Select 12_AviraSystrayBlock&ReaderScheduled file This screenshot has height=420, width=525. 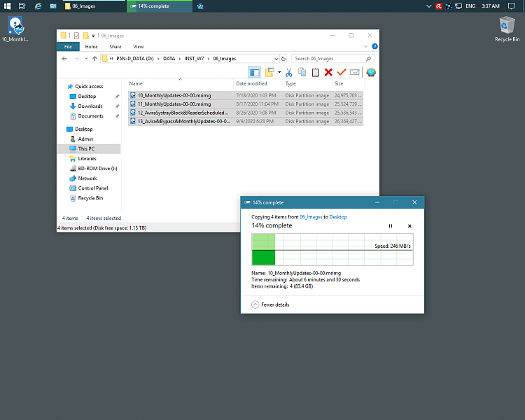[246, 113]
